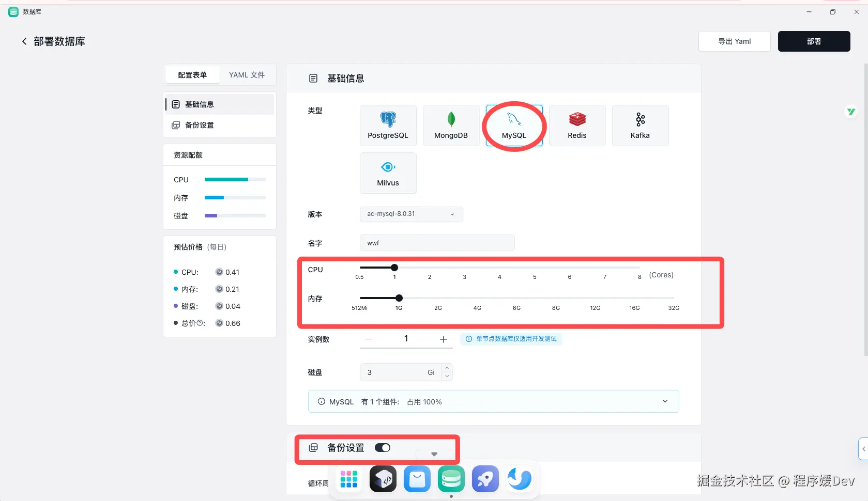This screenshot has width=868, height=501.
Task: Click the green floating assistant icon
Action: (x=850, y=112)
